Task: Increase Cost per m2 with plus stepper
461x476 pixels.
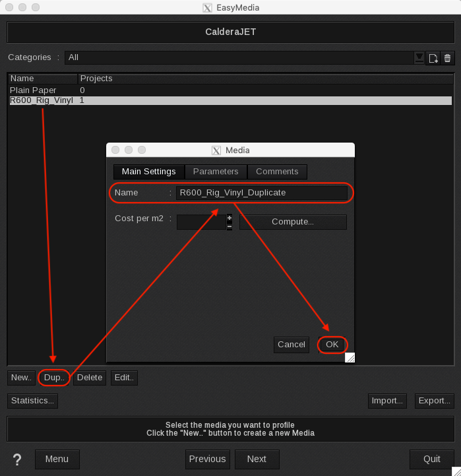Action: click(230, 218)
